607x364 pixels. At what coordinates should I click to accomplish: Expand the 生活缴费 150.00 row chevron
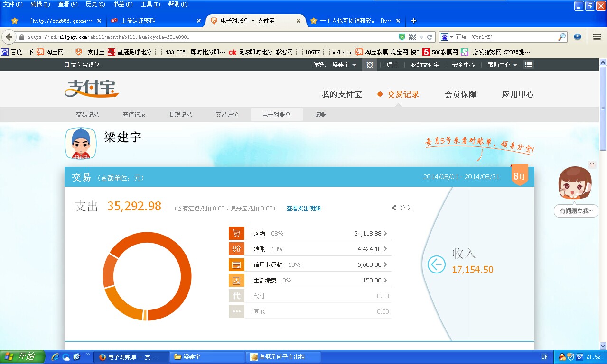pos(385,280)
